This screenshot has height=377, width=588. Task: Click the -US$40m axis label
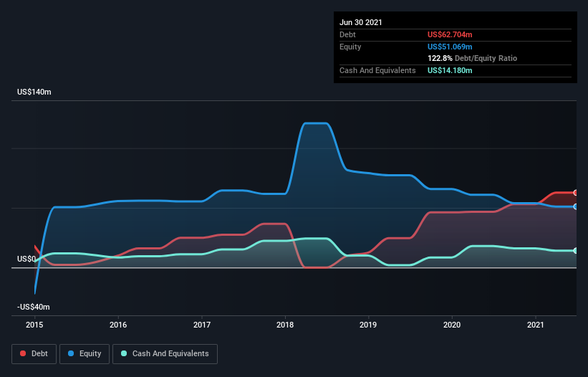(x=34, y=307)
